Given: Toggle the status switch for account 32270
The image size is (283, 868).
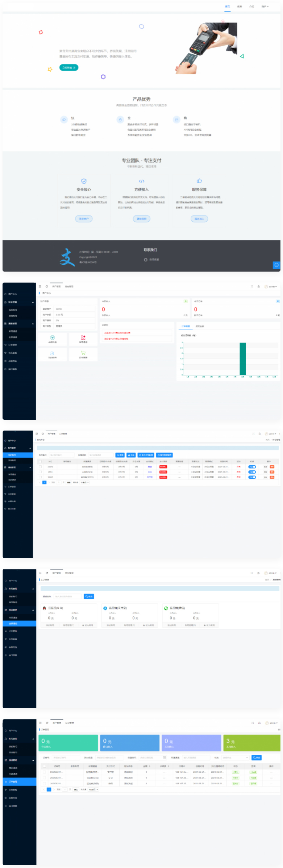Looking at the screenshot, I should (252, 467).
